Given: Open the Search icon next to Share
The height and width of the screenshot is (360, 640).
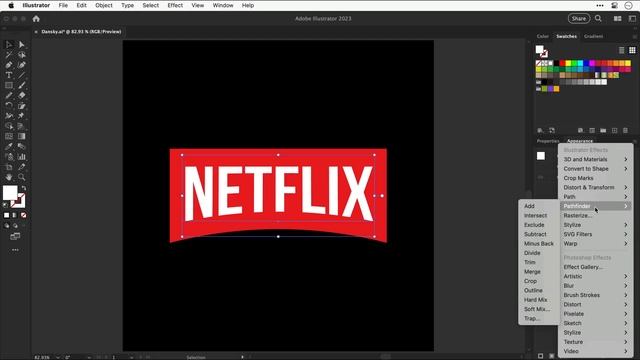Looking at the screenshot, I should (598, 19).
